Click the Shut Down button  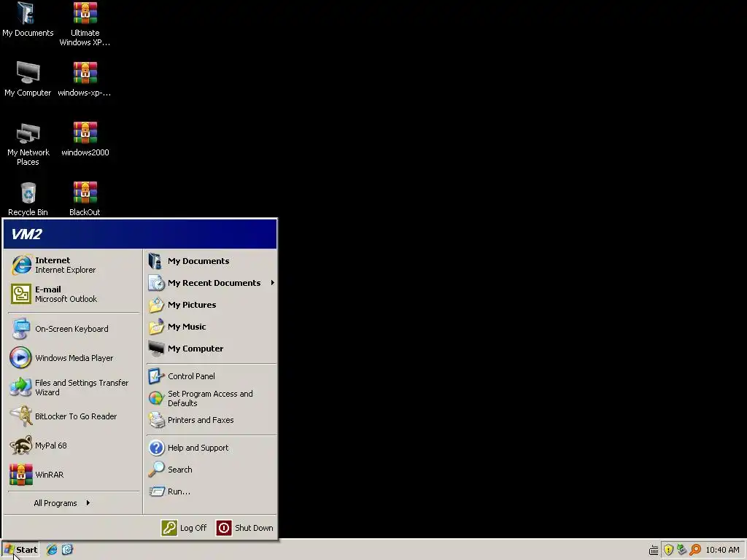coord(245,528)
